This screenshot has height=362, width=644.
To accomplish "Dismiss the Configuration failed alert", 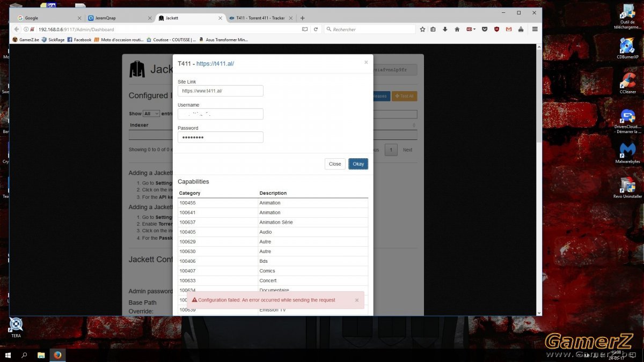I will click(x=357, y=300).
